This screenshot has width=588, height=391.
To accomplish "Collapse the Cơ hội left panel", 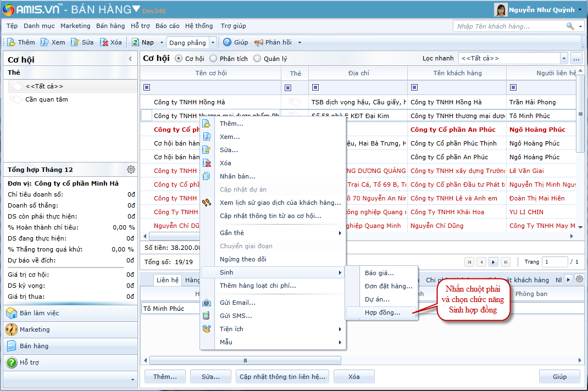I will pos(130,59).
